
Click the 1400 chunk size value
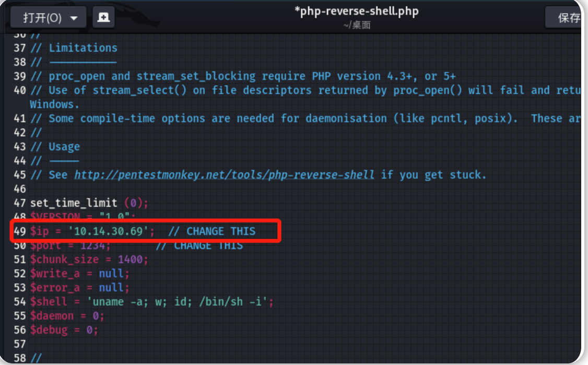[x=130, y=260]
